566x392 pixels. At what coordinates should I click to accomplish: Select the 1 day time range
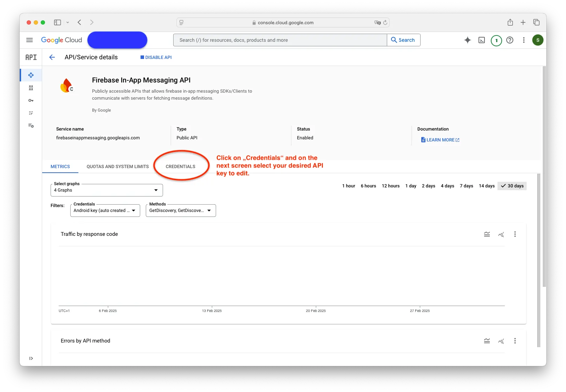411,186
